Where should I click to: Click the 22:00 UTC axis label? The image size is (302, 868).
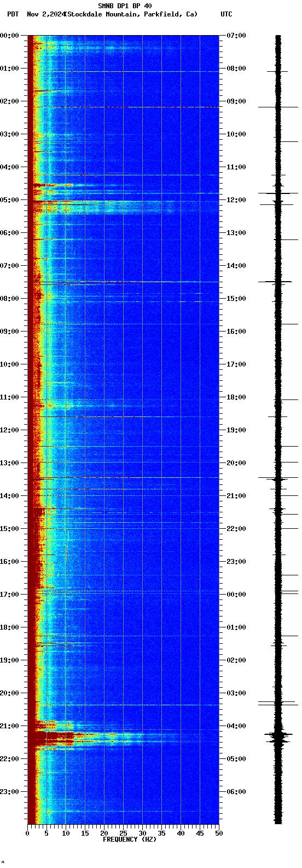(236, 529)
